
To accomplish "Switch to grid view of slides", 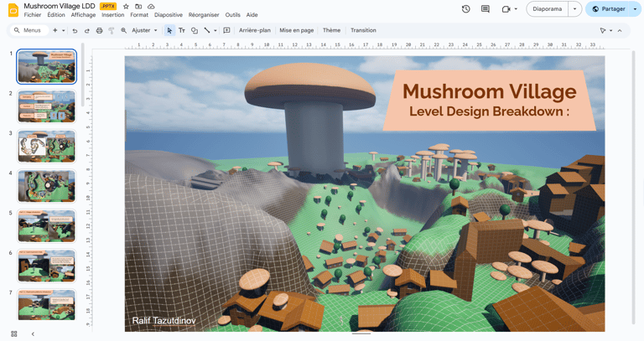I will [x=14, y=333].
